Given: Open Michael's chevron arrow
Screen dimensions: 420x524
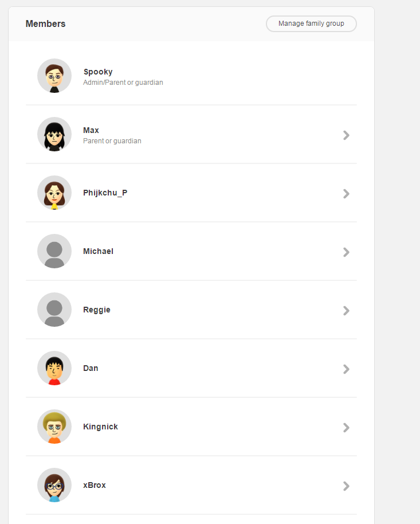Looking at the screenshot, I should coord(346,252).
